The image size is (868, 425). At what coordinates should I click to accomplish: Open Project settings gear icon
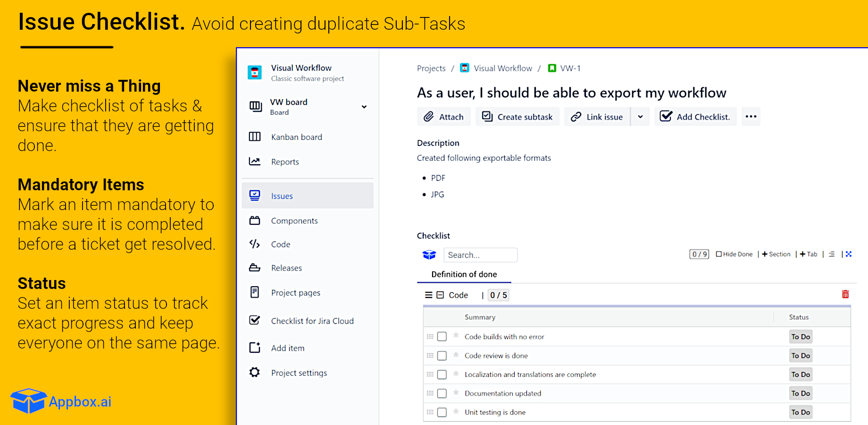(x=255, y=373)
